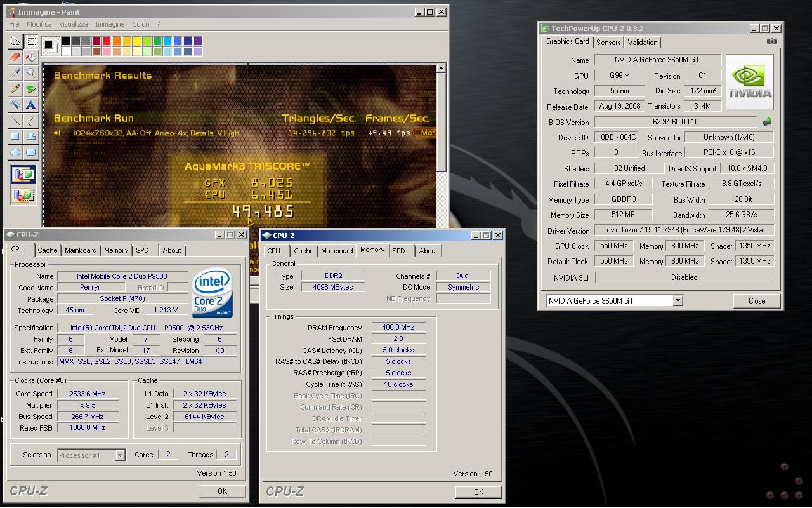
Task: Choose the Ellipse shape tool
Action: (15, 152)
